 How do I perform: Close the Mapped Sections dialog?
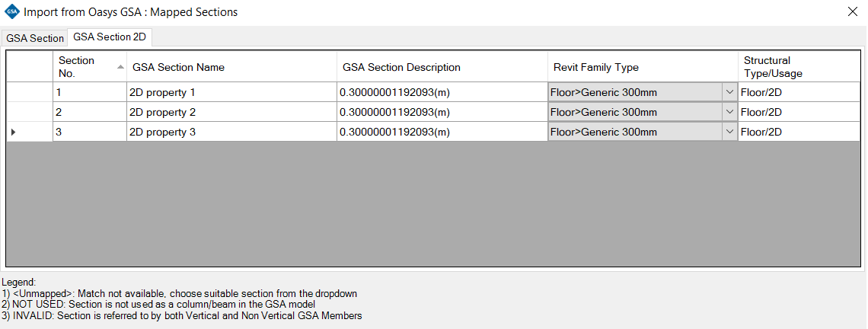tap(852, 12)
